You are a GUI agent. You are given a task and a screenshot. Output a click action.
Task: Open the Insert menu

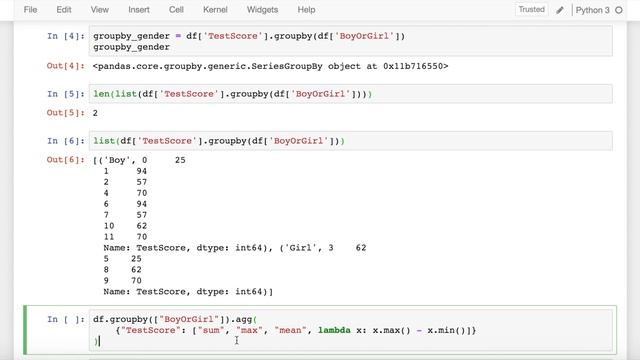pos(139,10)
